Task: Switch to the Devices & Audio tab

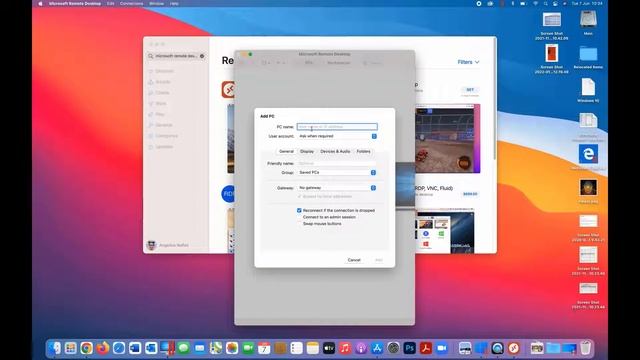Action: tap(335, 151)
